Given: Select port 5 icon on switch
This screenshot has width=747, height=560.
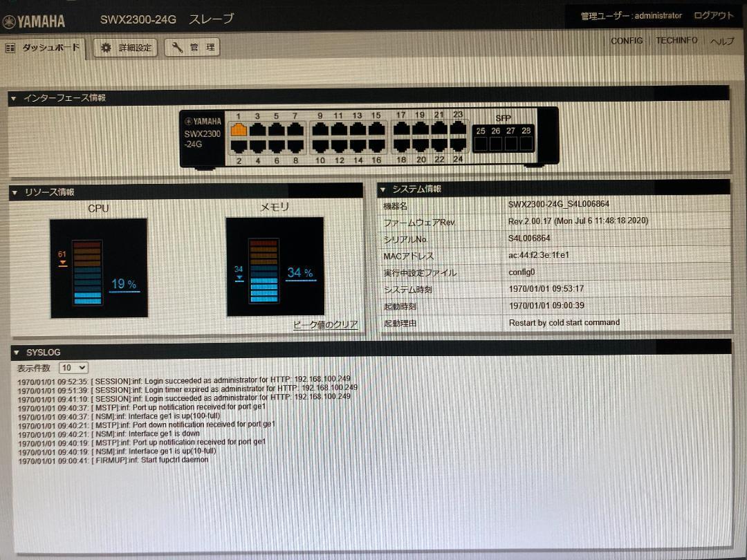Looking at the screenshot, I should tap(276, 129).
